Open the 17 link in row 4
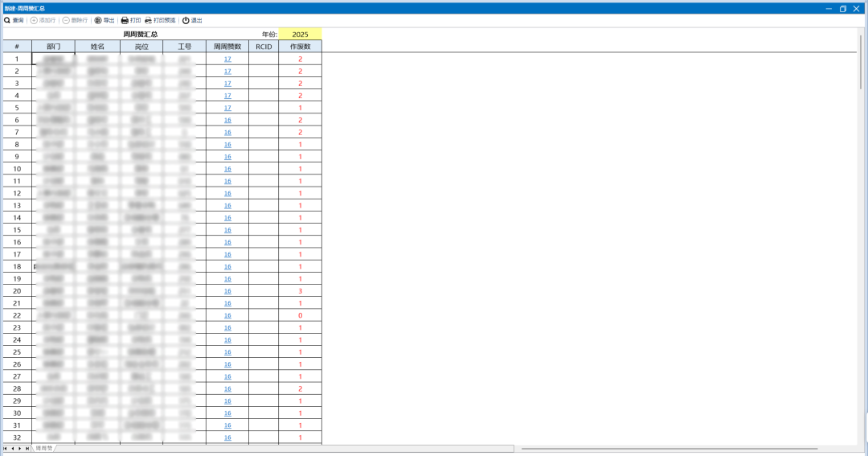Image resolution: width=868 pixels, height=456 pixels. pos(227,96)
